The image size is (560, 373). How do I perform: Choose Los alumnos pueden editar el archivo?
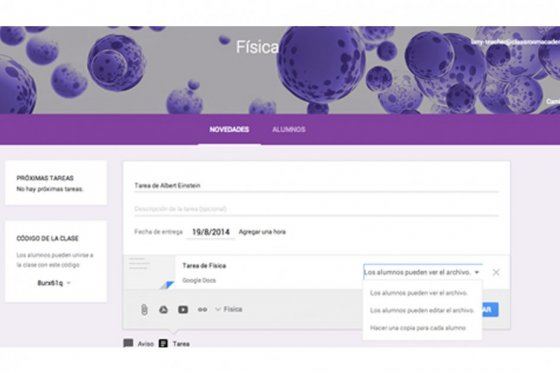point(422,310)
